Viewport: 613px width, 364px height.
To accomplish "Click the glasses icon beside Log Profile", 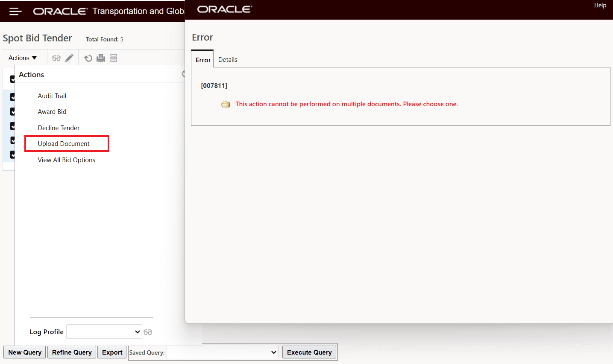I will pyautogui.click(x=148, y=332).
